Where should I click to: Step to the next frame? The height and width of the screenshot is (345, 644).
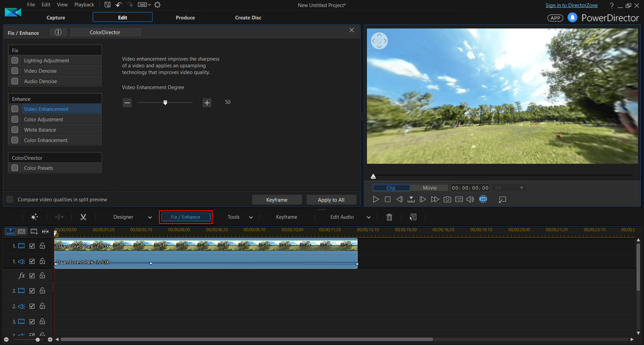[x=423, y=199]
